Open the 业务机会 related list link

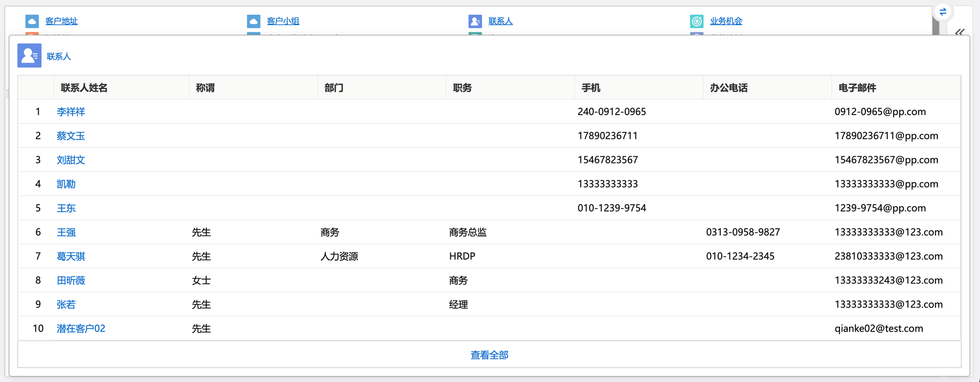click(726, 21)
